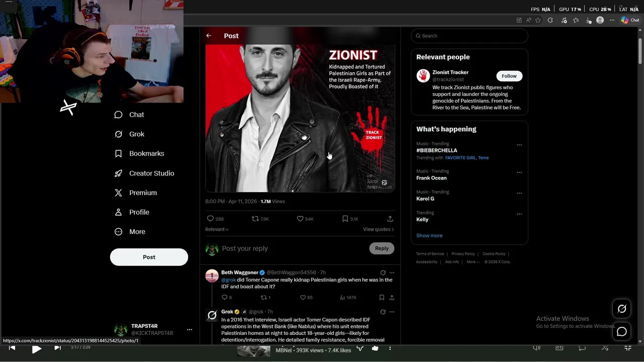Click the Grok icon on Grok's reply
The image size is (644, 362).
[383, 312]
